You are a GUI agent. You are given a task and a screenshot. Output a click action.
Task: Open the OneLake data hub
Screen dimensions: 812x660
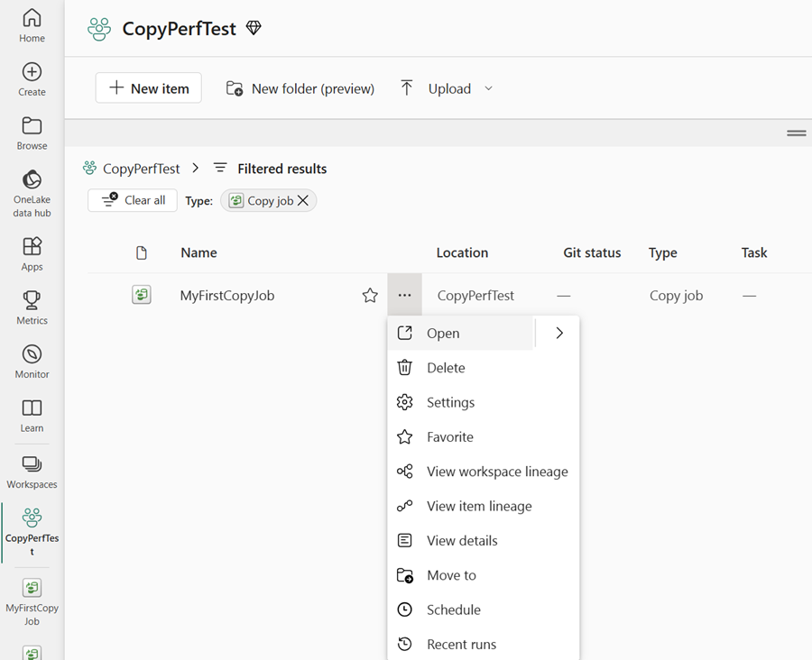click(32, 193)
